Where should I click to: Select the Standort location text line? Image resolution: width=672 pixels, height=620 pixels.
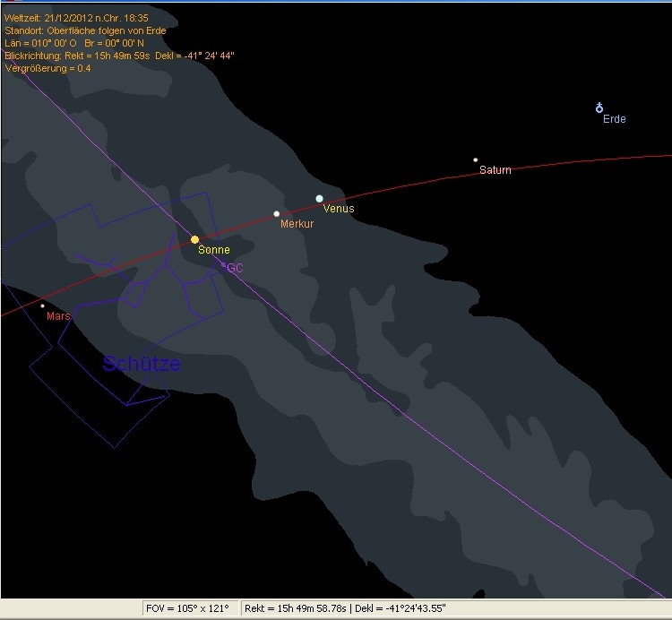click(85, 30)
